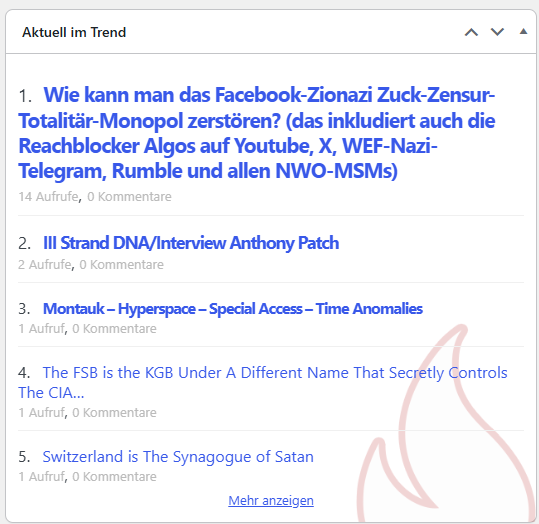The height and width of the screenshot is (524, 539).
Task: Click 0 Kommentare under the first post
Action: (129, 197)
